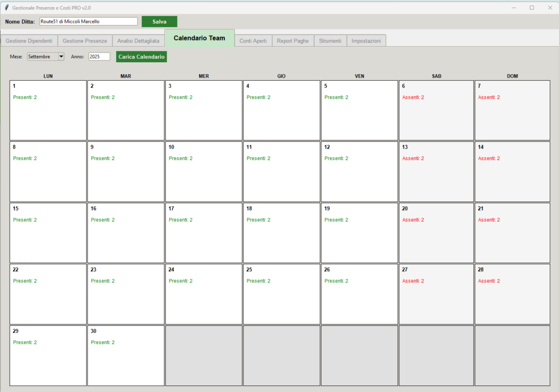Switch to the Strumenti tab
This screenshot has width=559, height=392.
[x=330, y=41]
